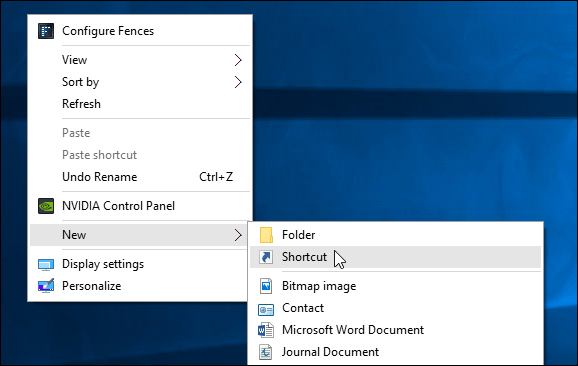Image resolution: width=578 pixels, height=366 pixels.
Task: Click the NVIDIA logo icon
Action: (46, 206)
